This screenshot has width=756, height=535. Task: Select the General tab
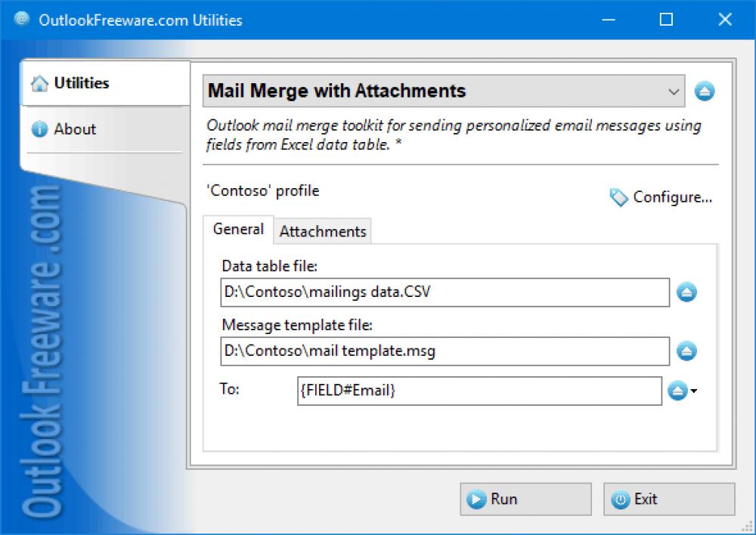pyautogui.click(x=237, y=228)
